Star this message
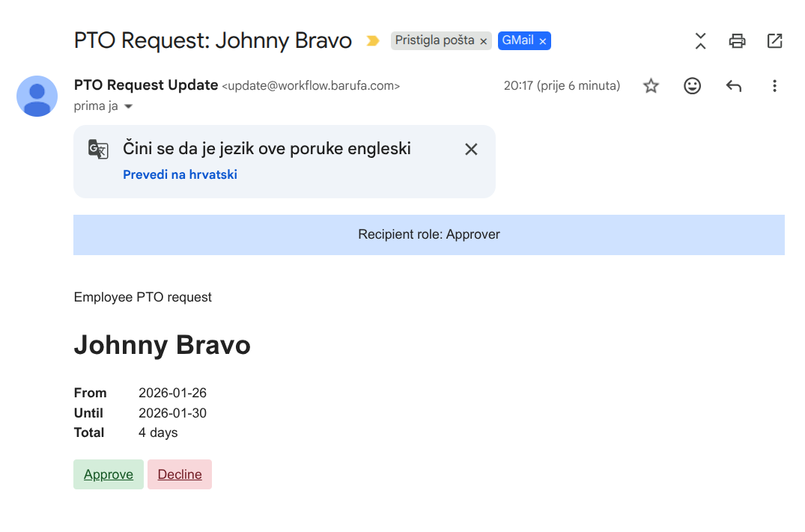Image resolution: width=805 pixels, height=532 pixels. click(651, 86)
